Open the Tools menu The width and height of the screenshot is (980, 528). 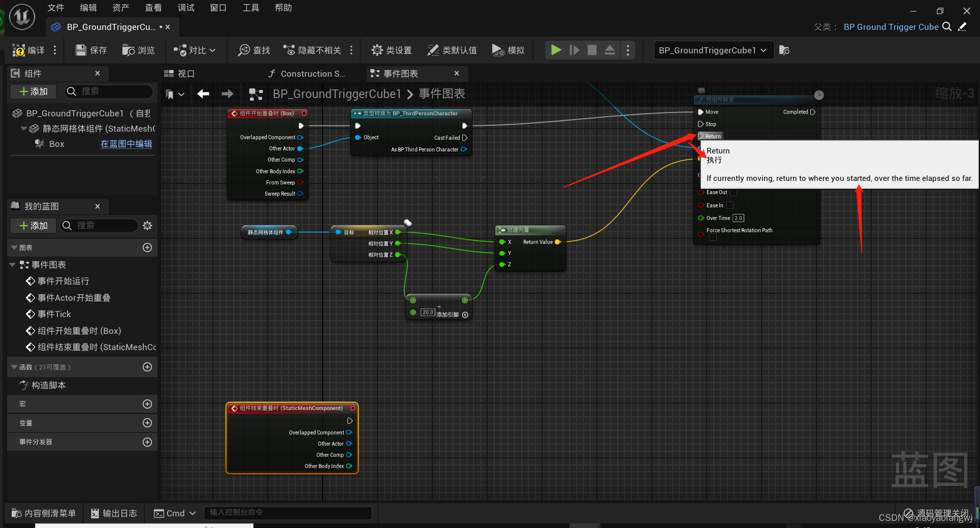coord(251,8)
